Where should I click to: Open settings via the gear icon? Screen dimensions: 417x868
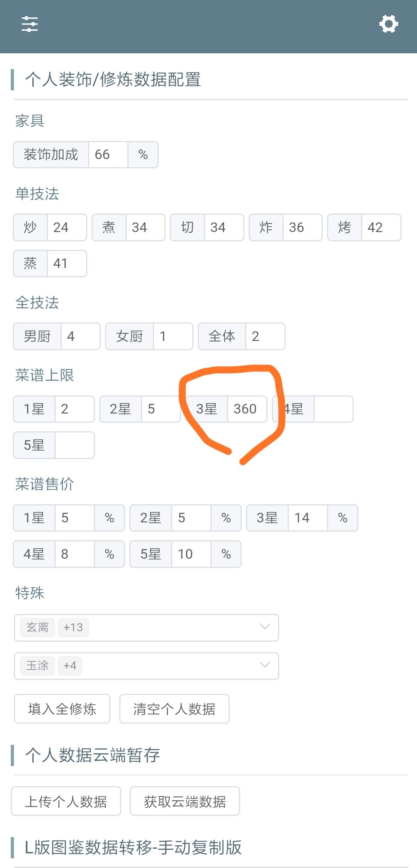[x=388, y=24]
